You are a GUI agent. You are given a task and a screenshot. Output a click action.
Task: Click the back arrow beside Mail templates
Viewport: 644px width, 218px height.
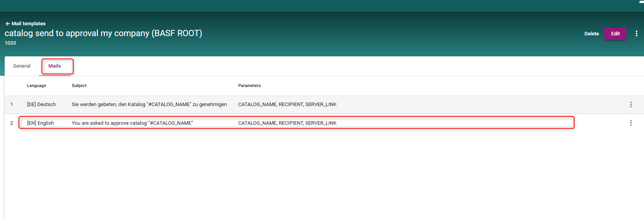[x=7, y=24]
